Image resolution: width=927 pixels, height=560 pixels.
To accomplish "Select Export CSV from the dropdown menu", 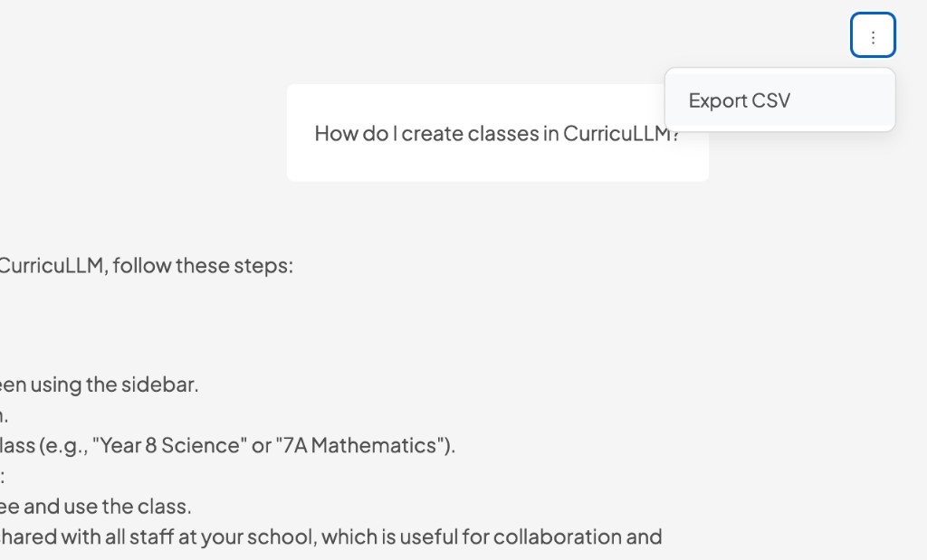I will (x=740, y=100).
